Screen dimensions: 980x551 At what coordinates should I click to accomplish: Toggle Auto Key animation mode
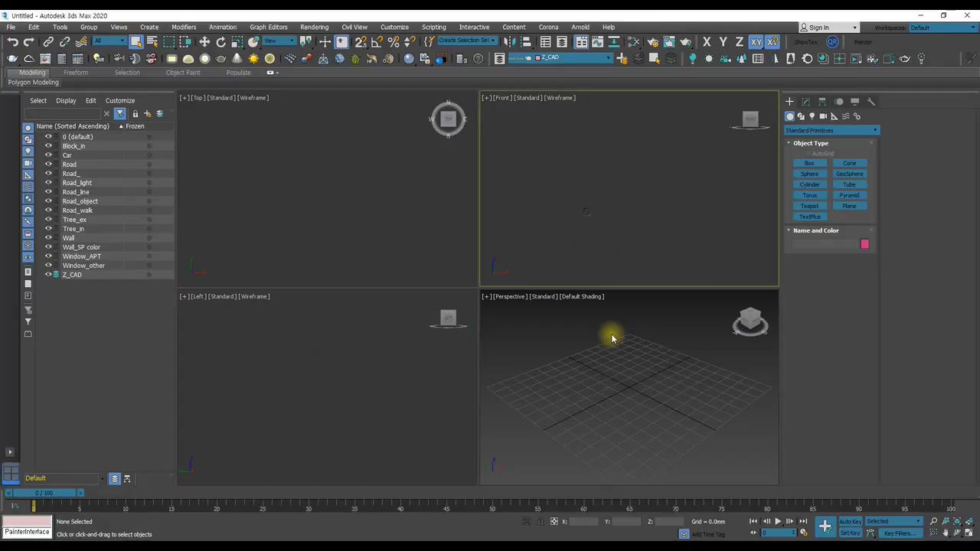pos(850,522)
